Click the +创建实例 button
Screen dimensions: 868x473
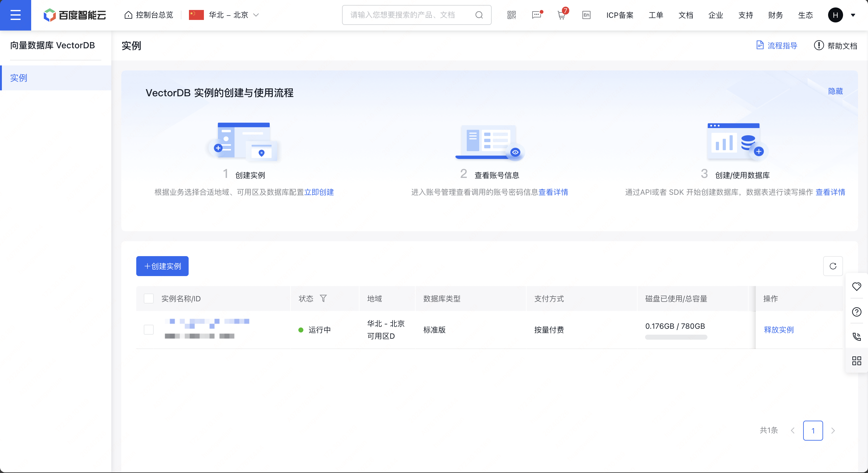point(162,266)
